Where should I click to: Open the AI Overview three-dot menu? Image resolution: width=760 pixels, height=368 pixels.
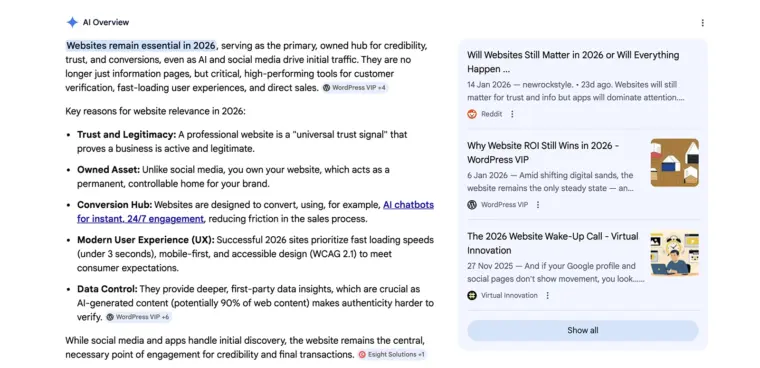tap(702, 23)
